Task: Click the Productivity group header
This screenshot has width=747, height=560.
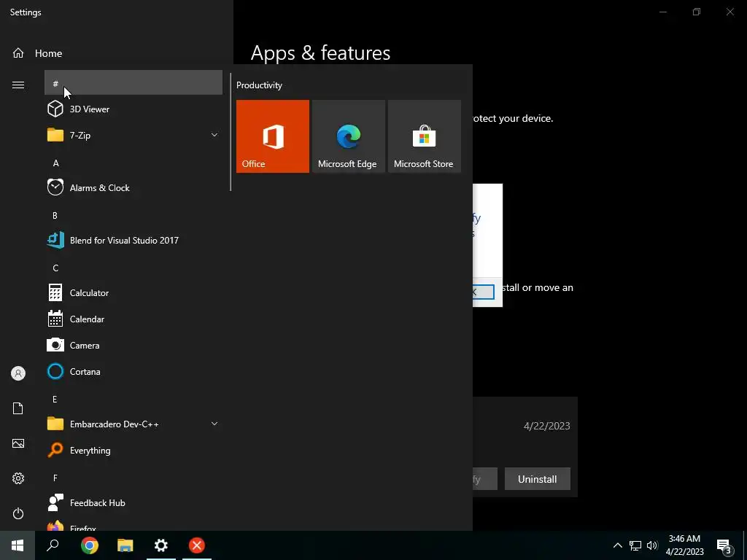Action: click(259, 85)
